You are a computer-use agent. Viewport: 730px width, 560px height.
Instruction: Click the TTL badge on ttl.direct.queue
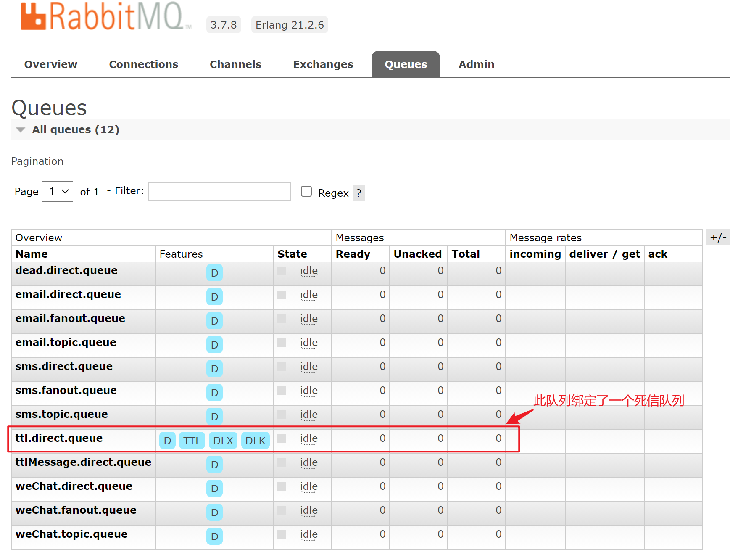coord(192,441)
